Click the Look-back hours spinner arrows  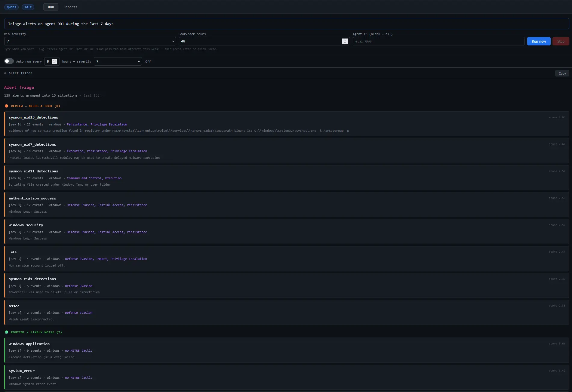click(345, 41)
